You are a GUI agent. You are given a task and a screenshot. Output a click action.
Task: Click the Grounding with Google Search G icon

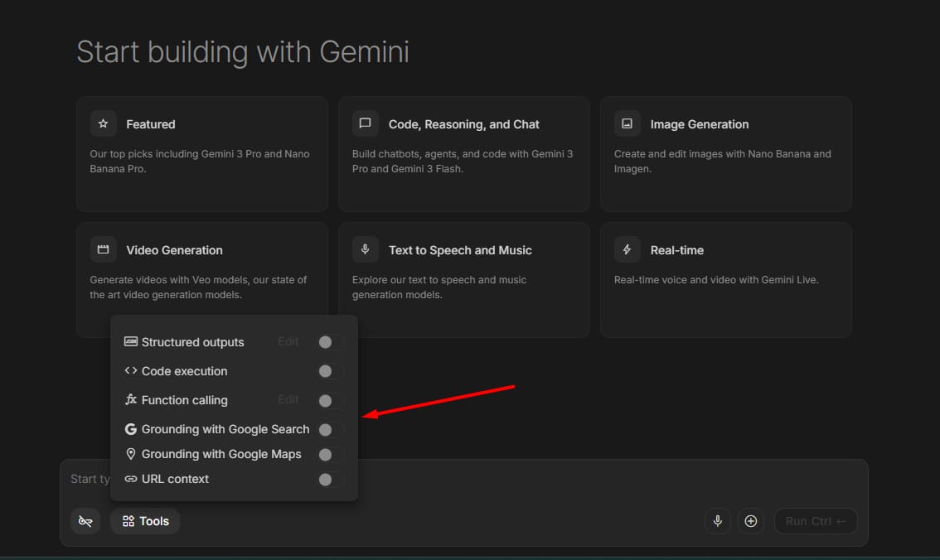(x=131, y=428)
